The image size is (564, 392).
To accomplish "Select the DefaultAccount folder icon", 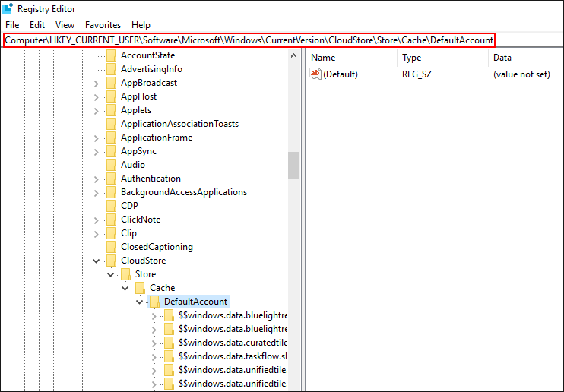I will point(154,302).
